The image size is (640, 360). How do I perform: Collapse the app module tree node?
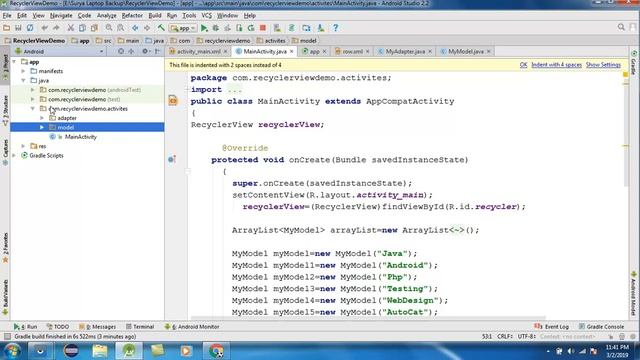pos(15,62)
